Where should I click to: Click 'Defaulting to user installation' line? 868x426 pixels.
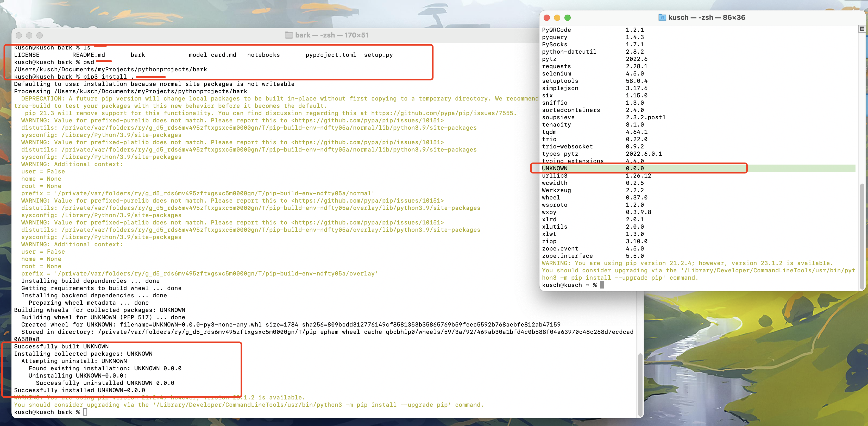click(x=154, y=84)
